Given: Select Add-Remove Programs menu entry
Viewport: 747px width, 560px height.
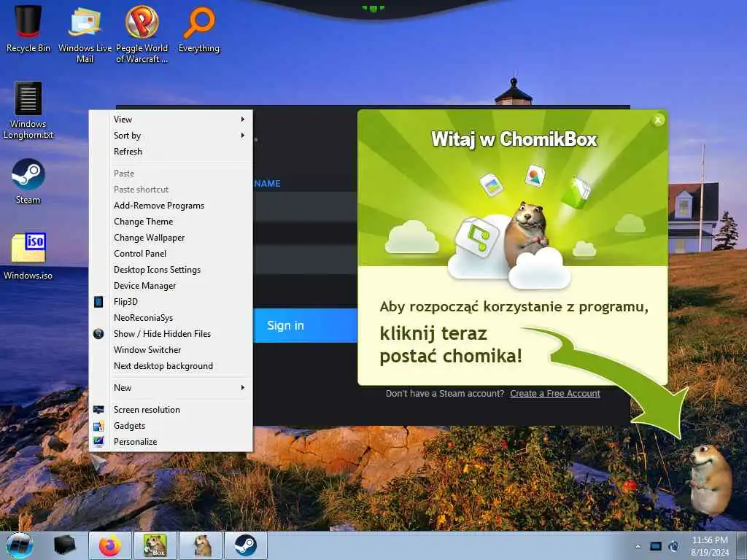Looking at the screenshot, I should coord(171,206).
